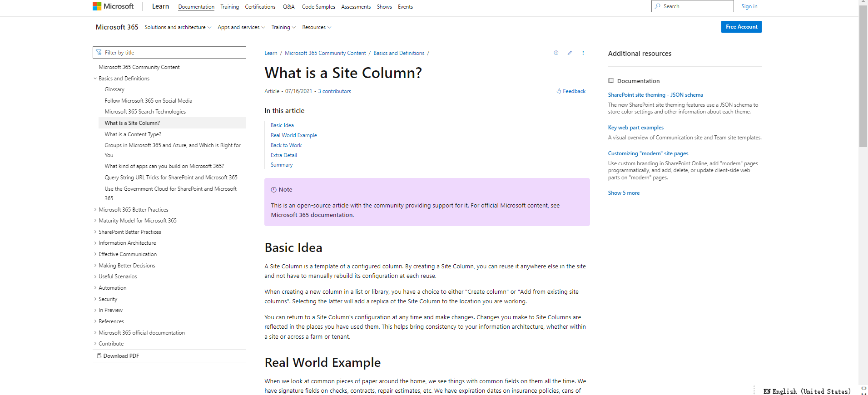868x395 pixels.
Task: Open Solutions and architecture dropdown
Action: pyautogui.click(x=178, y=27)
